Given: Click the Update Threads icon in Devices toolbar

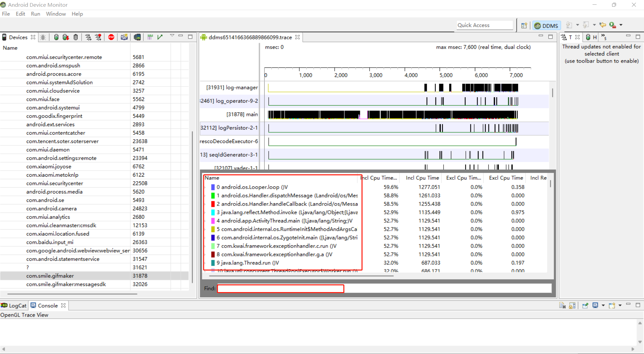Looking at the screenshot, I should pos(88,37).
